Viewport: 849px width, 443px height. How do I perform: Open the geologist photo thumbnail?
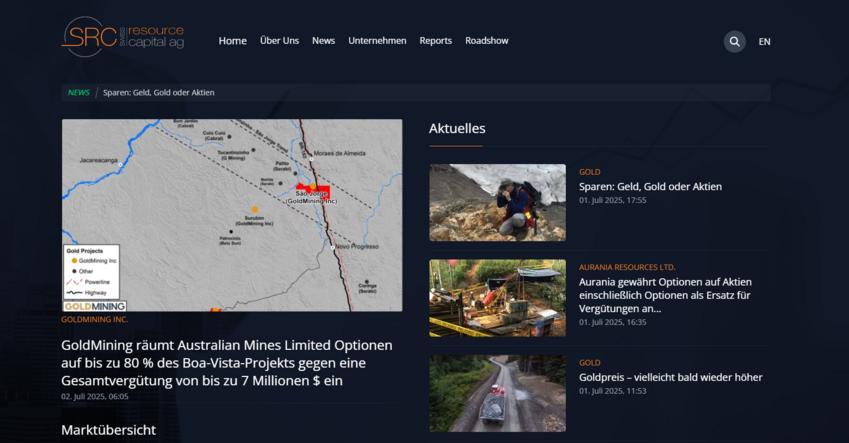pyautogui.click(x=498, y=203)
